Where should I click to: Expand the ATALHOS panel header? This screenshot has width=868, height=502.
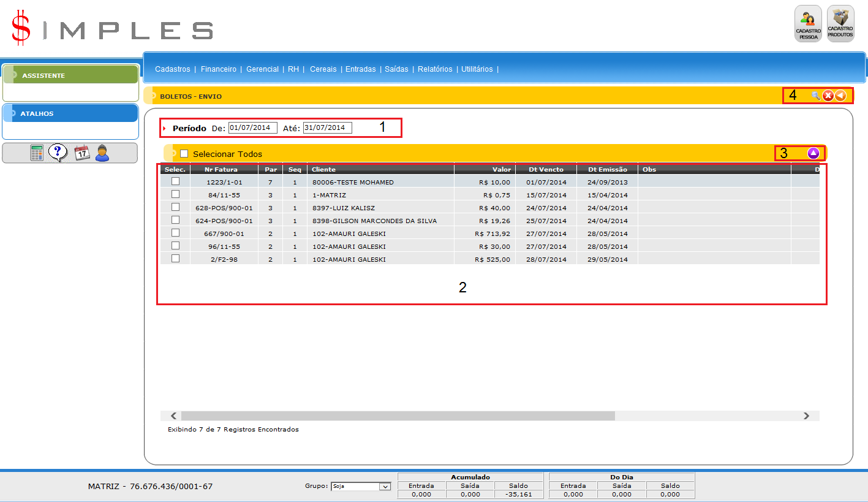(70, 113)
